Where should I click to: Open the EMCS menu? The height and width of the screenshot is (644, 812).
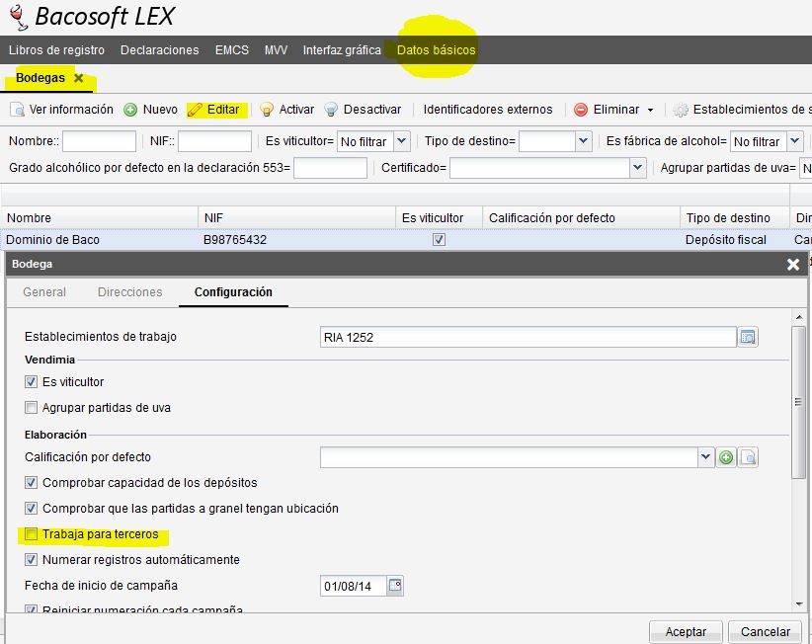(232, 50)
